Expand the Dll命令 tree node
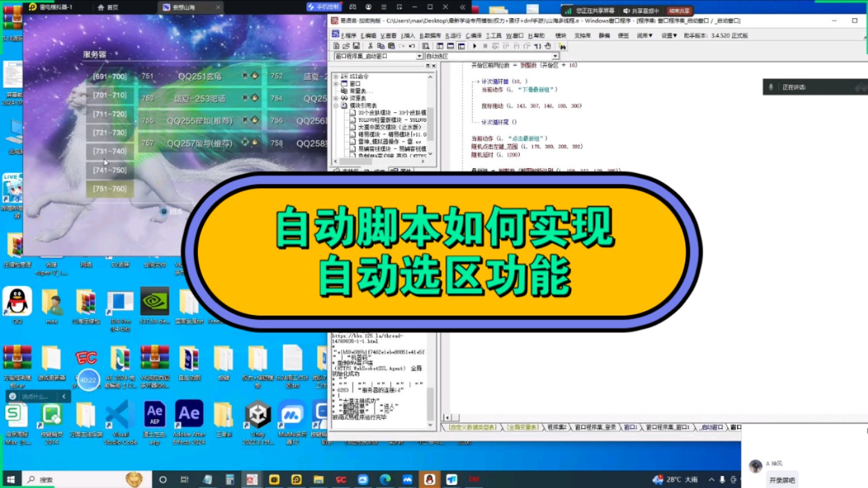This screenshot has width=868, height=488. [336, 77]
